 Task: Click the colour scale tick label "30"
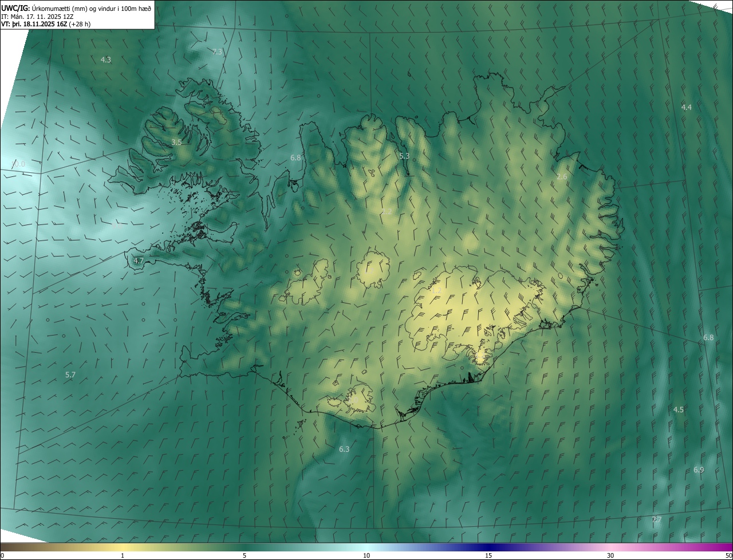coord(610,555)
